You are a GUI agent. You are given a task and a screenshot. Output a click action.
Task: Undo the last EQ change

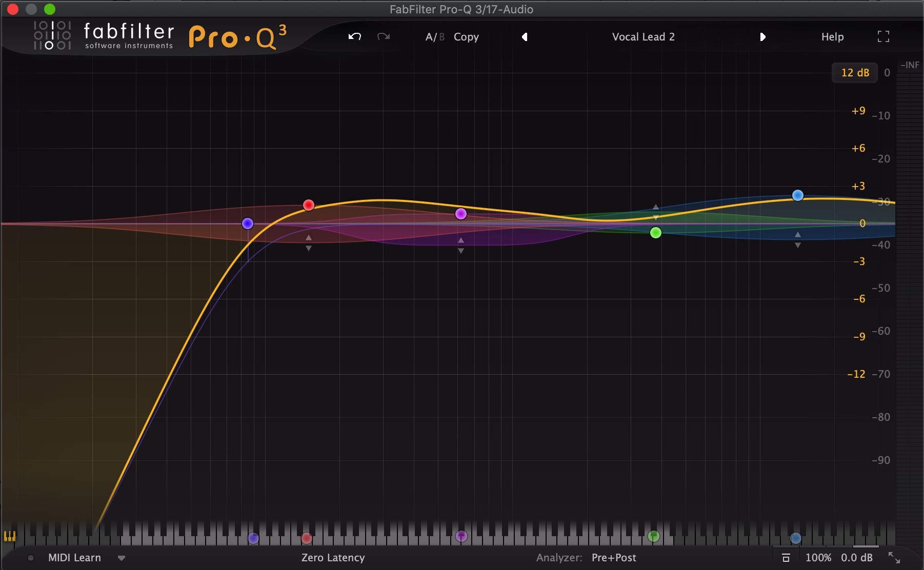[355, 36]
